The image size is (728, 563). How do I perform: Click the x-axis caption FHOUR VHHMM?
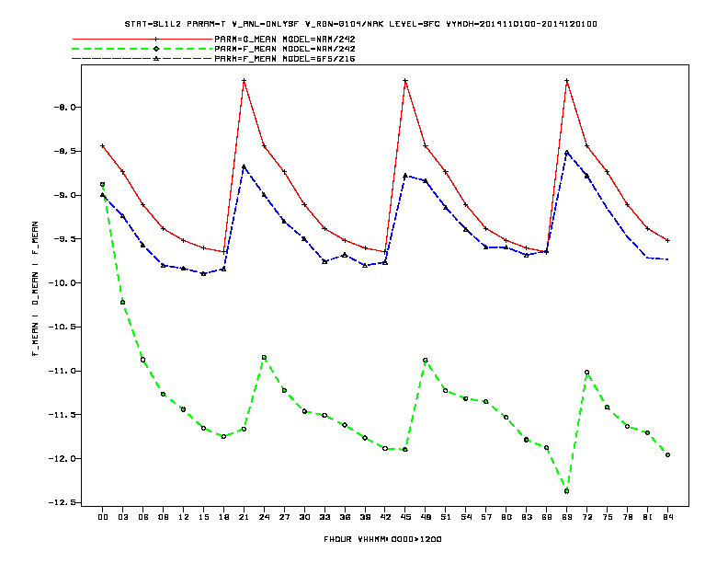382,539
